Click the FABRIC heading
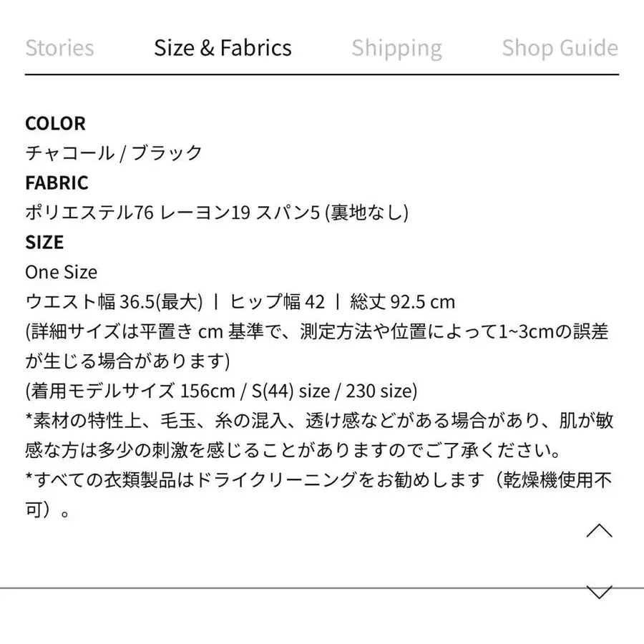This screenshot has height=644, width=644. (57, 182)
